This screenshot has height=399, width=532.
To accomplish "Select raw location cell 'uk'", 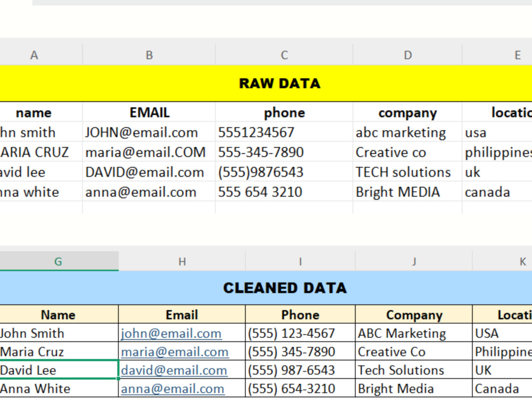I will coord(497,172).
